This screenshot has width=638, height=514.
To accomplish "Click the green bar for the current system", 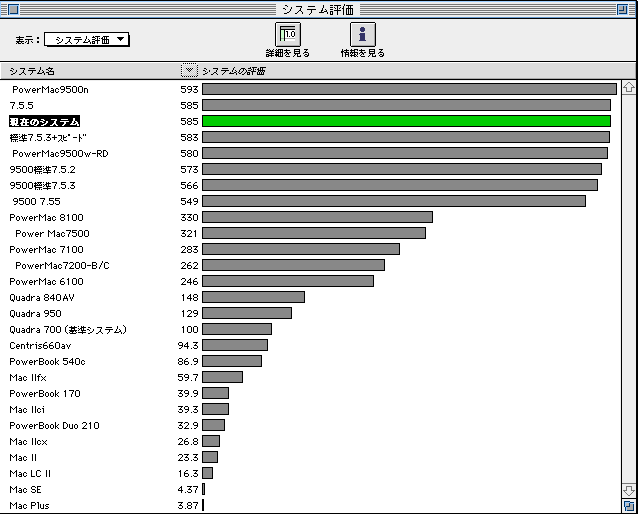I will point(406,121).
